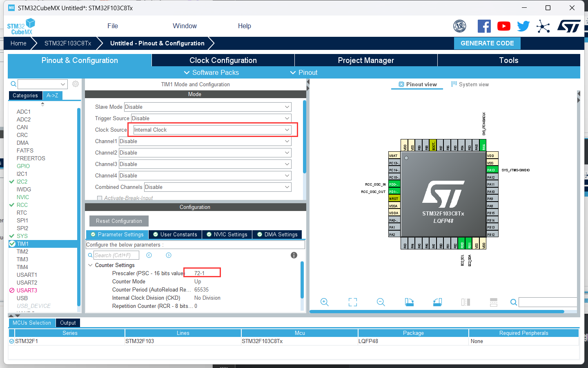Click the STM32CubeMX logo
This screenshot has width=588, height=368.
(x=21, y=27)
